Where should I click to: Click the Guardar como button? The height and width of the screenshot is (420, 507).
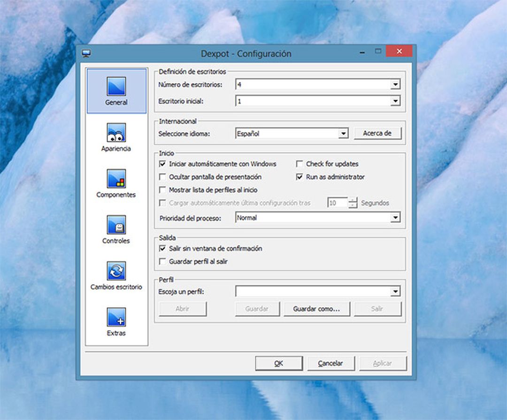click(317, 309)
